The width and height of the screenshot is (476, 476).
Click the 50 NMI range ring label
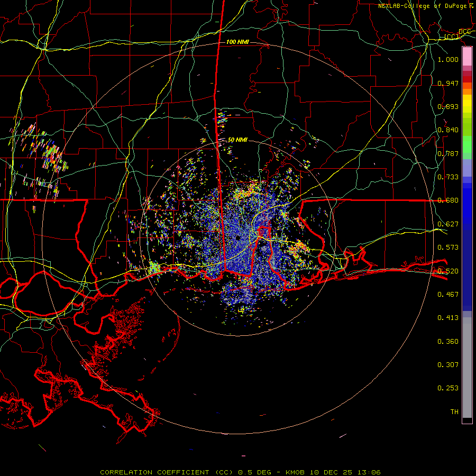pyautogui.click(x=237, y=140)
